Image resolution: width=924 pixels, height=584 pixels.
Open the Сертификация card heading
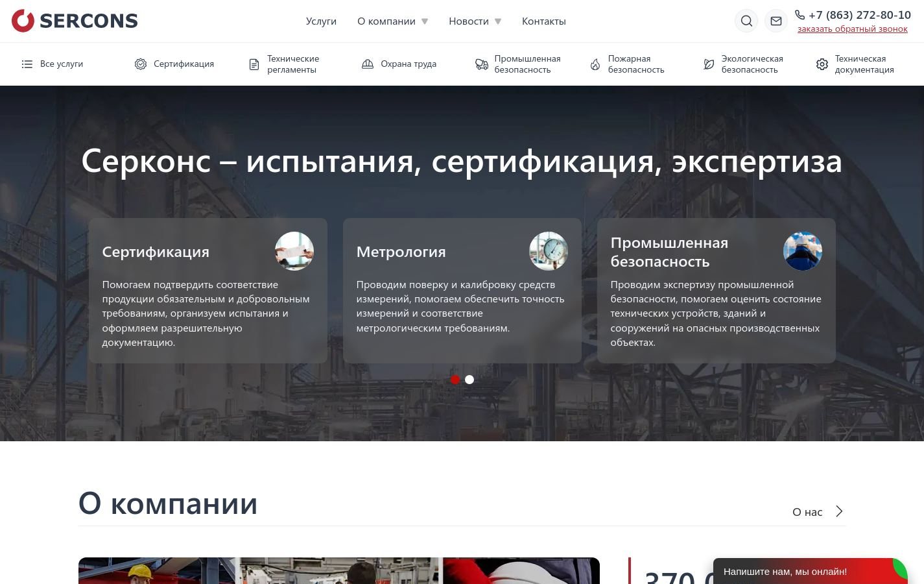click(x=156, y=252)
